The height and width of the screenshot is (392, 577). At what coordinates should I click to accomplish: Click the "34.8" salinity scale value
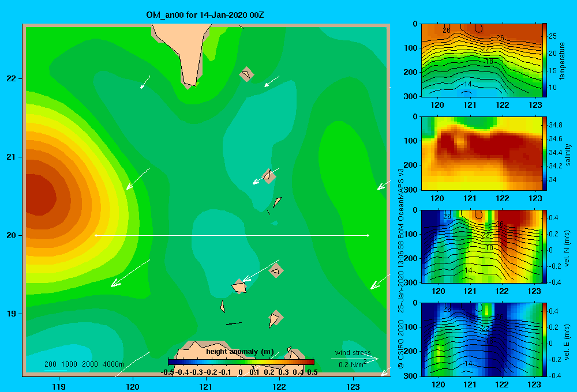tap(556, 125)
